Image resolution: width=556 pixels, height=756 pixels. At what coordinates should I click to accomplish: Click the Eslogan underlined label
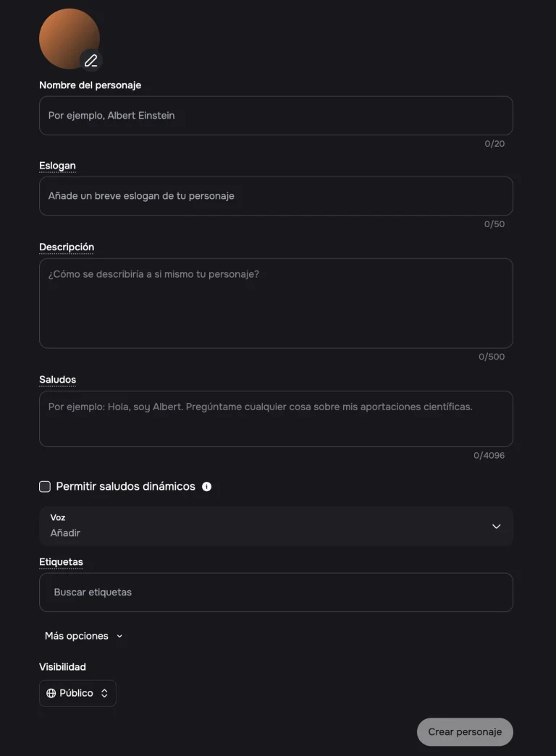[57, 166]
